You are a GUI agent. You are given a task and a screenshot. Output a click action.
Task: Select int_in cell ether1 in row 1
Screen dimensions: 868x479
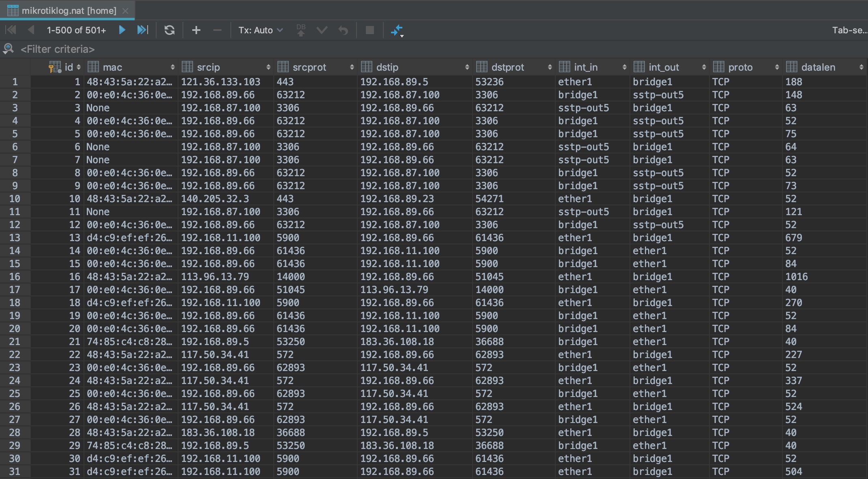tap(593, 82)
